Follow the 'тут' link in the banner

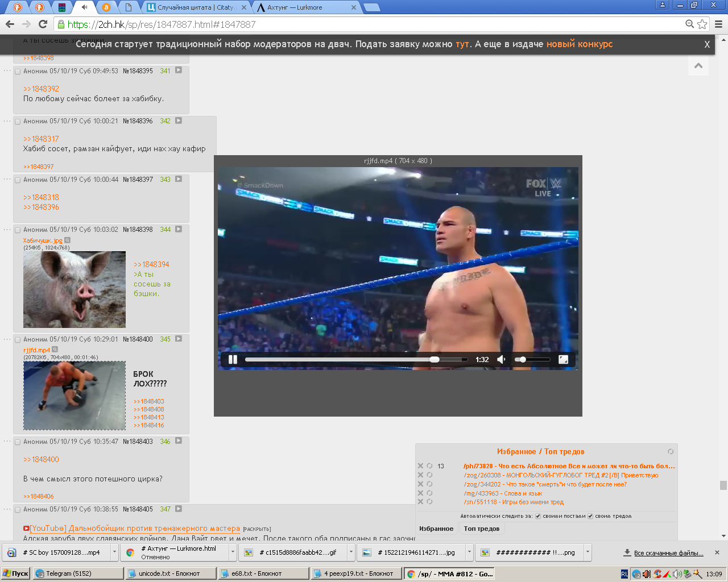tap(462, 44)
